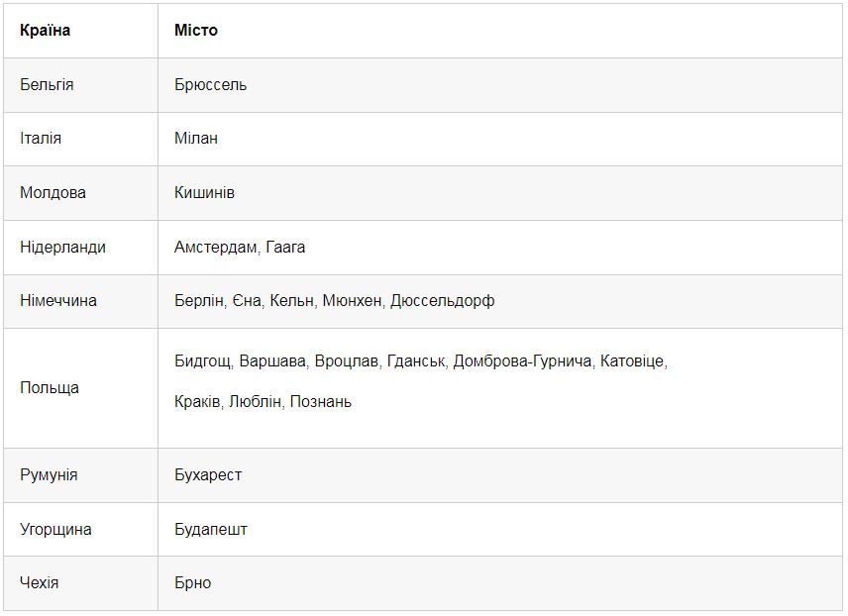The height and width of the screenshot is (616, 848).
Task: Click the "Брюссель" city cell
Action: pos(211,85)
